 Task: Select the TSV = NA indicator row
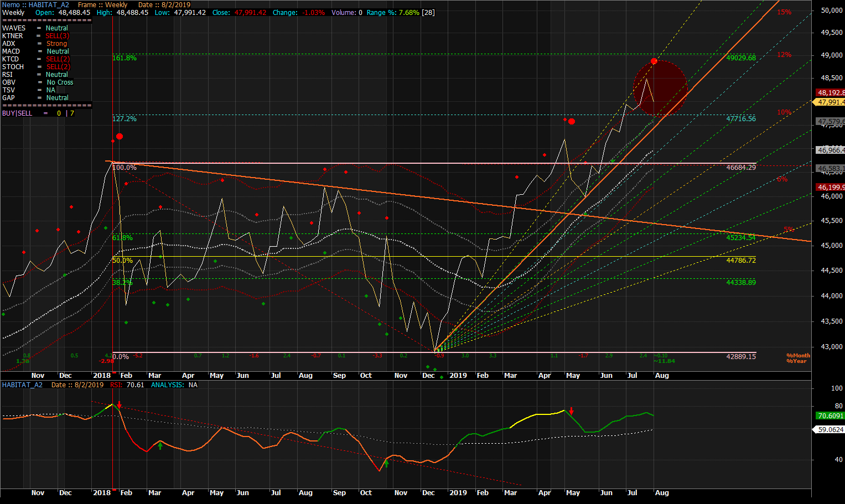pos(29,90)
